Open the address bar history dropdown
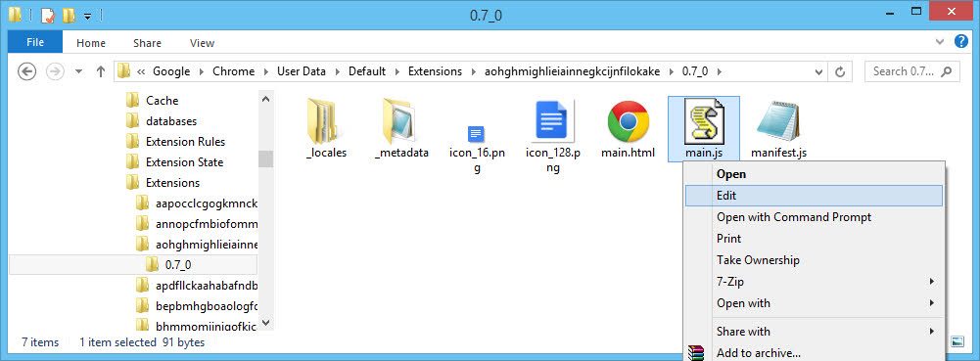Image resolution: width=980 pixels, height=361 pixels. pos(819,71)
